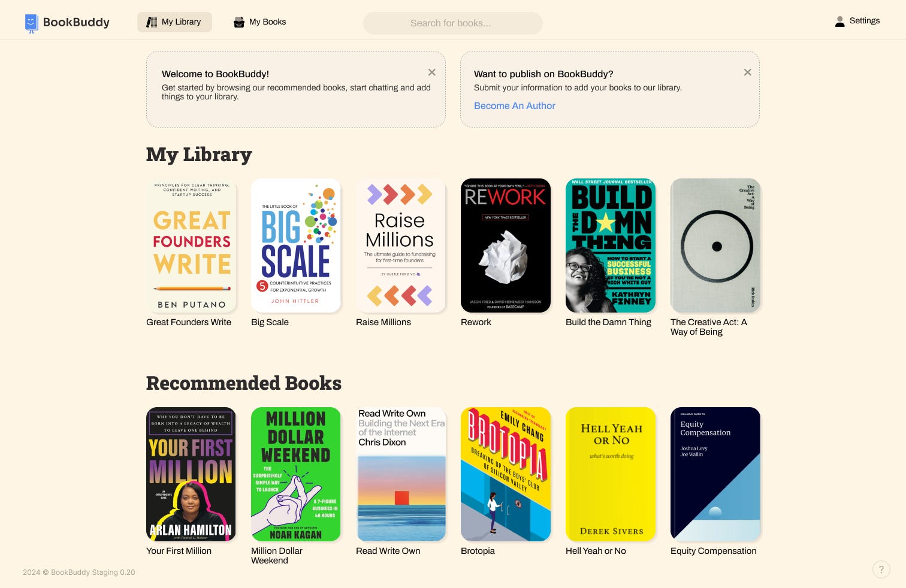Click 'Equity Compensation' title below cover
Viewport: 906px width, 588px height.
[713, 551]
